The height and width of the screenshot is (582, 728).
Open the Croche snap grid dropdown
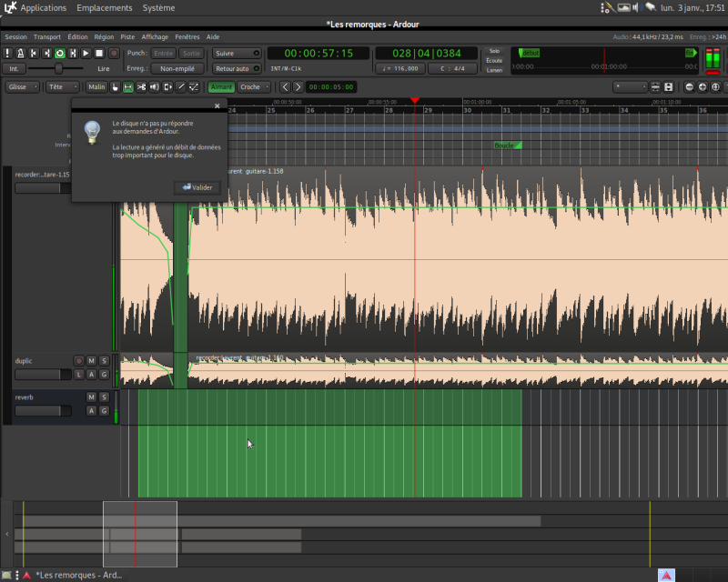tap(255, 87)
